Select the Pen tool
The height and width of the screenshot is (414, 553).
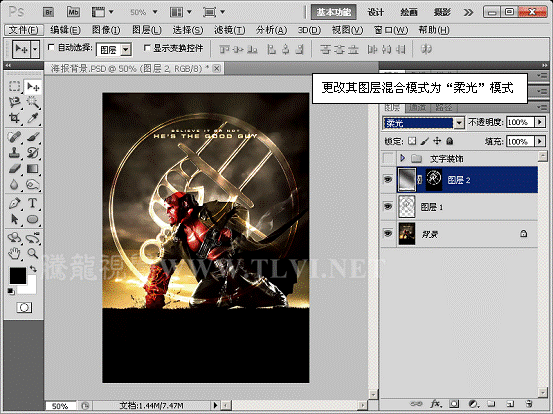tap(14, 203)
